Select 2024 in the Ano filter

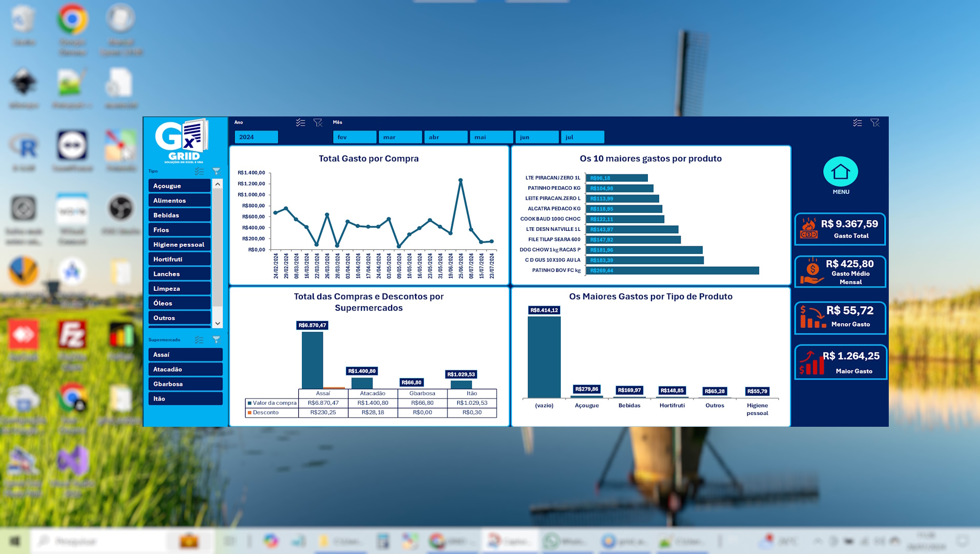tap(256, 137)
